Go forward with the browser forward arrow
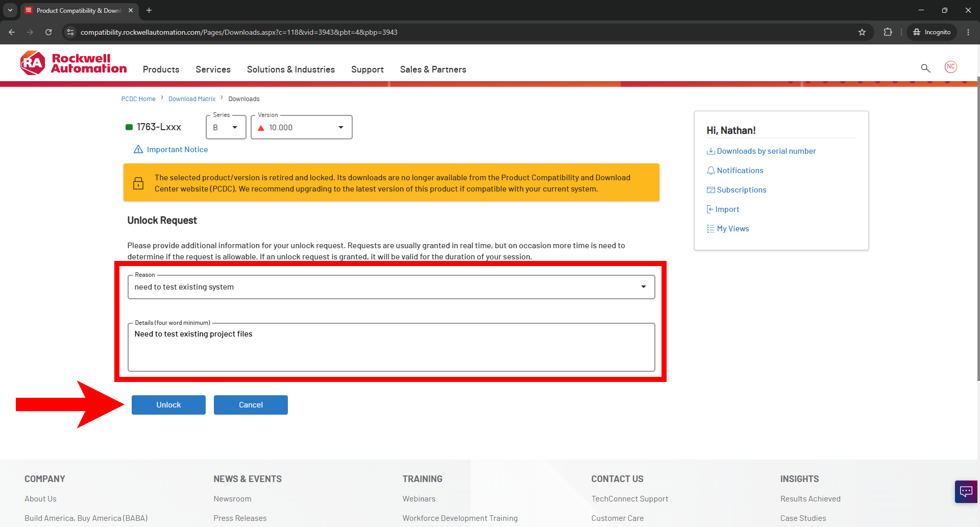980x527 pixels. point(30,32)
